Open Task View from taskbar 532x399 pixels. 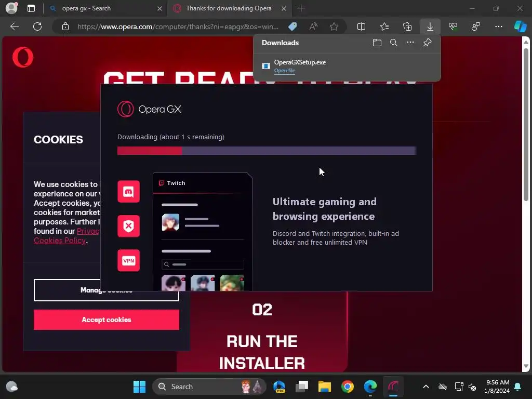(x=302, y=387)
